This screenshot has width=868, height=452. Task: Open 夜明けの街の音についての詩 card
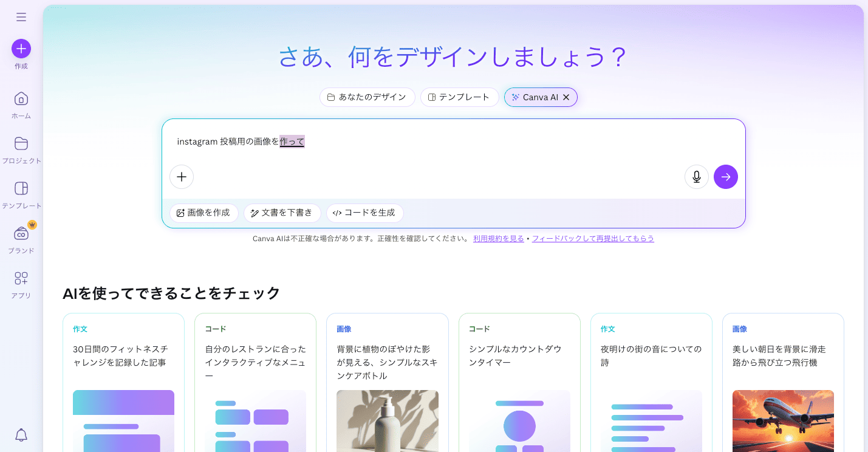point(651,383)
